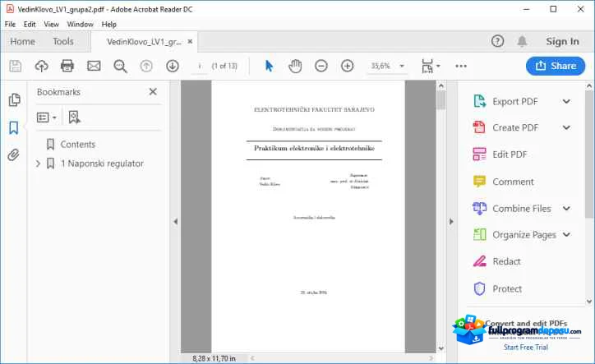
Task: Open the Help menu
Action: [x=109, y=25]
